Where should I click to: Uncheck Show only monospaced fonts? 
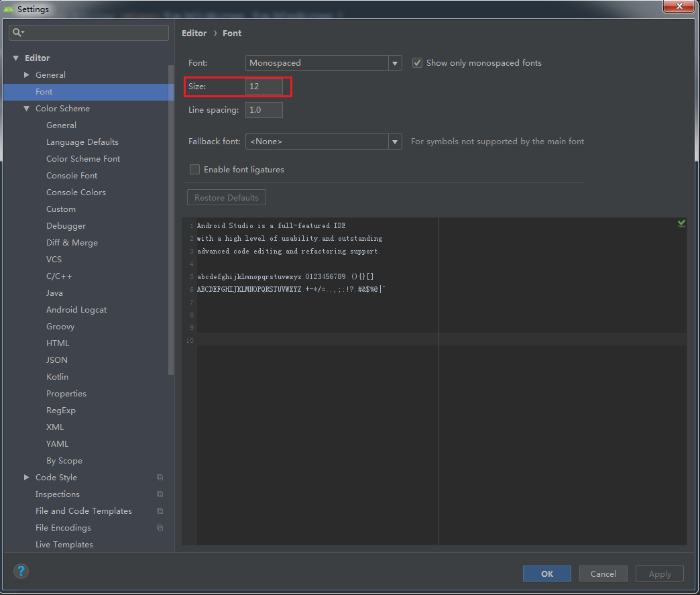tap(417, 63)
